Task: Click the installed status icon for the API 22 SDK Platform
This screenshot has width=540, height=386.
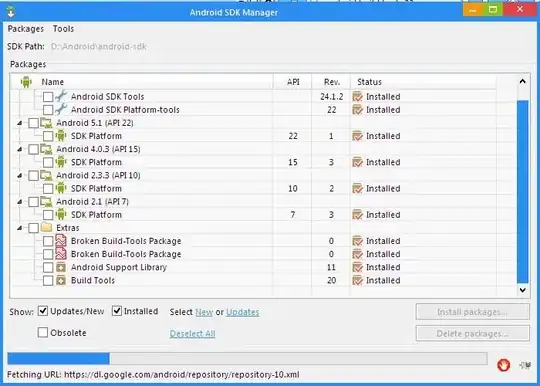Action: pyautogui.click(x=358, y=136)
